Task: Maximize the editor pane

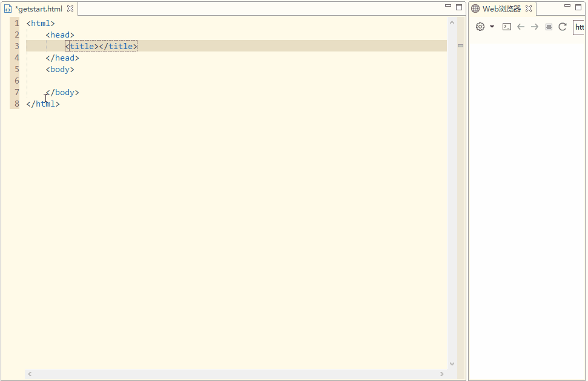Action: point(459,7)
